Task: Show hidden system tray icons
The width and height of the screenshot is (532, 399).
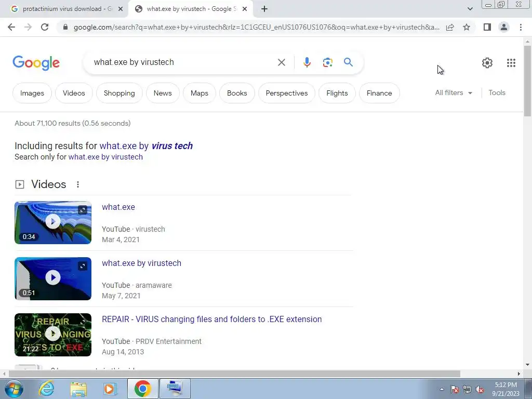Action: pos(442,389)
